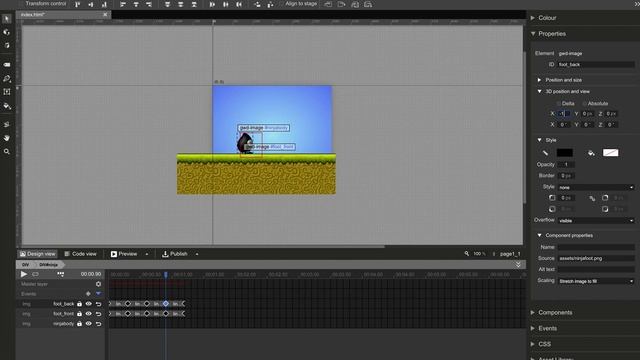This screenshot has height=360, width=640.
Task: Expand the CSS panel
Action: click(532, 344)
